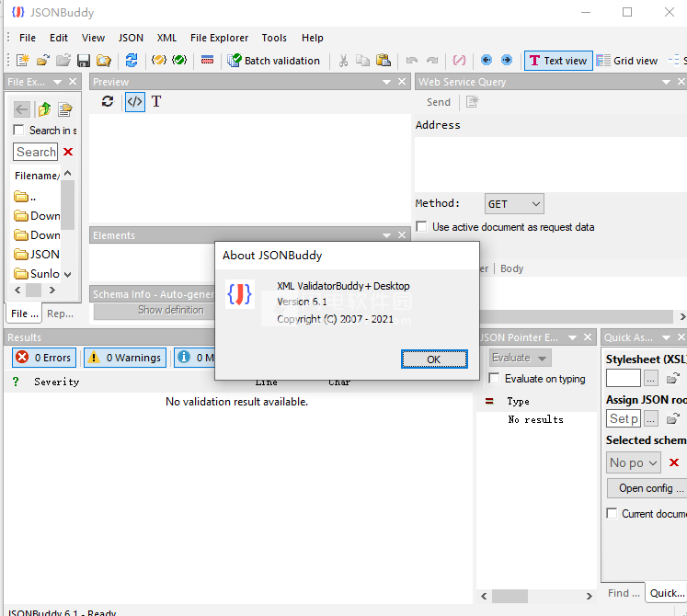Image resolution: width=687 pixels, height=616 pixels.
Task: Click the stylesheet open-file icon
Action: click(x=672, y=378)
